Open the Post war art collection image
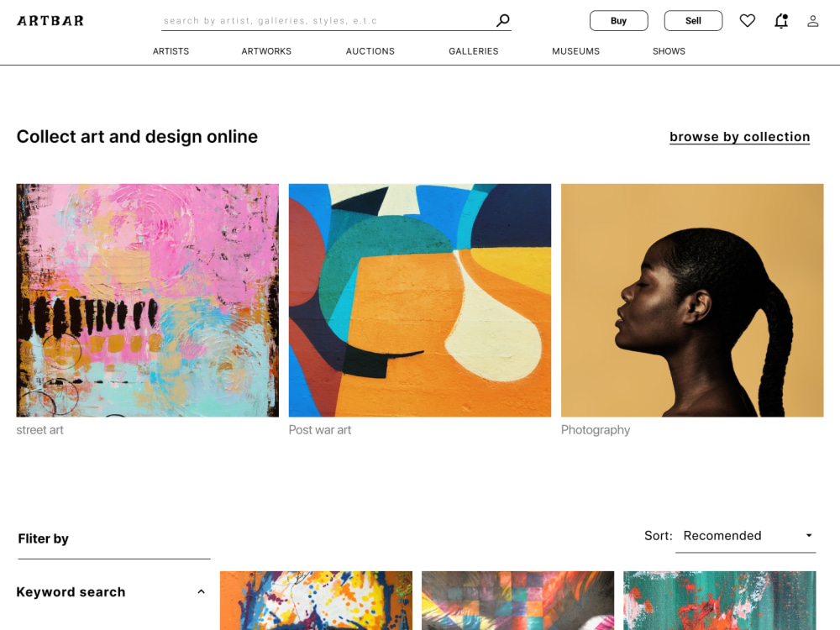Screen dimensions: 840x630 pos(420,301)
